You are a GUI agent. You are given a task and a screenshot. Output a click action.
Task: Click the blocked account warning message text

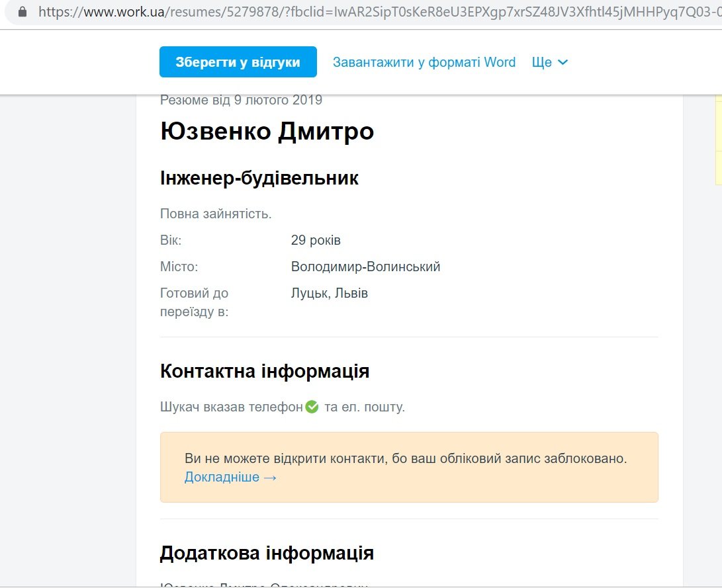point(405,458)
